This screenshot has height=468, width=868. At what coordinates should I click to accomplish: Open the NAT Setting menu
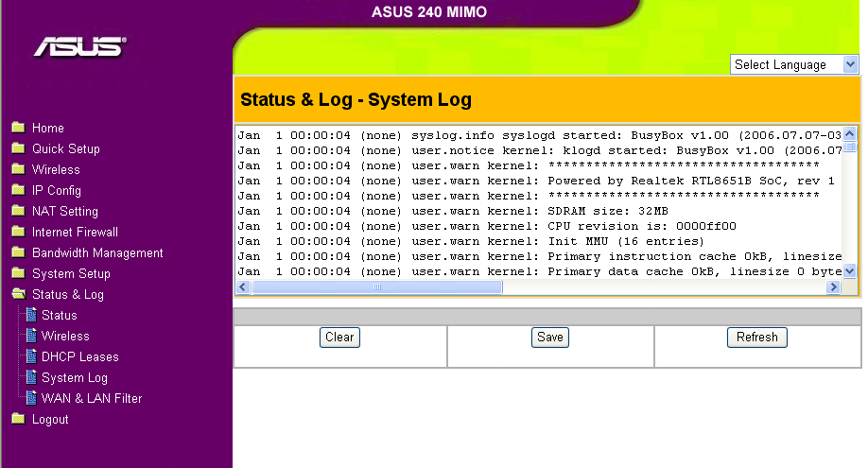coord(64,212)
